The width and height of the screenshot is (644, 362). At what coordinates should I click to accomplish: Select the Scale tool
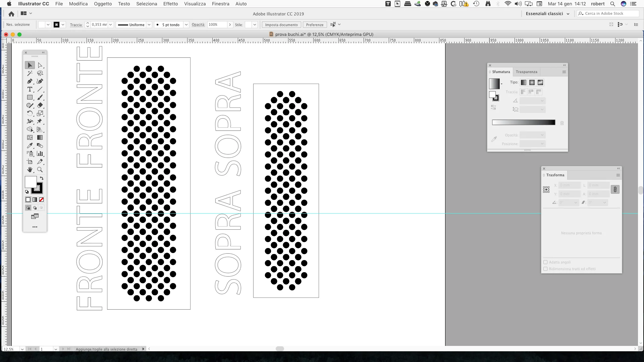(x=40, y=113)
